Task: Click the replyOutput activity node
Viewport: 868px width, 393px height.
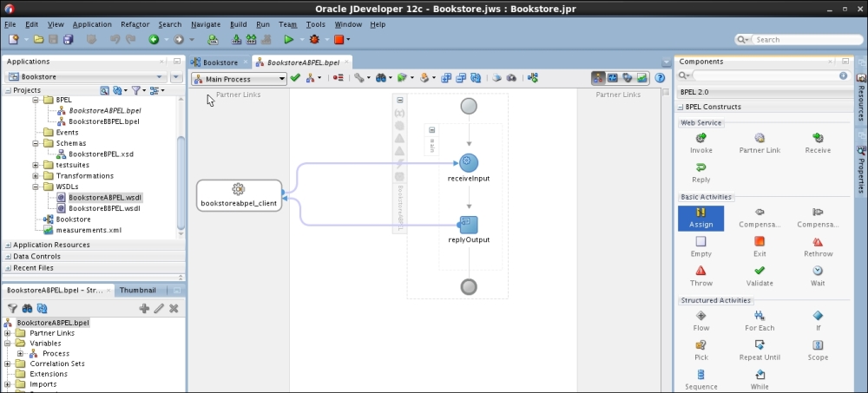Action: [469, 225]
